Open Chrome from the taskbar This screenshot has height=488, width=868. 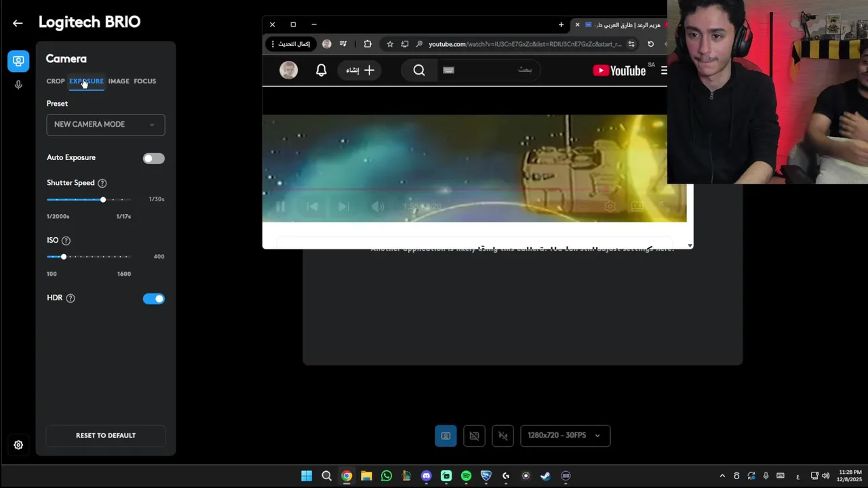(347, 476)
